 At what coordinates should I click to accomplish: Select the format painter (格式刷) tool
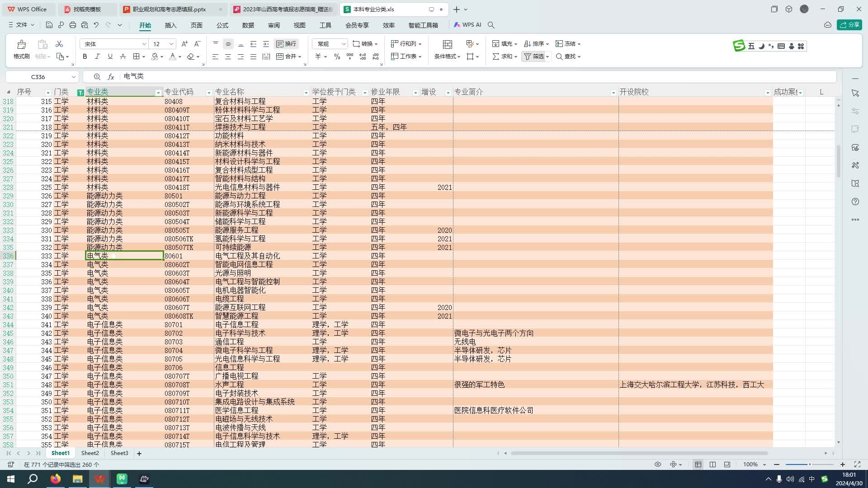21,48
